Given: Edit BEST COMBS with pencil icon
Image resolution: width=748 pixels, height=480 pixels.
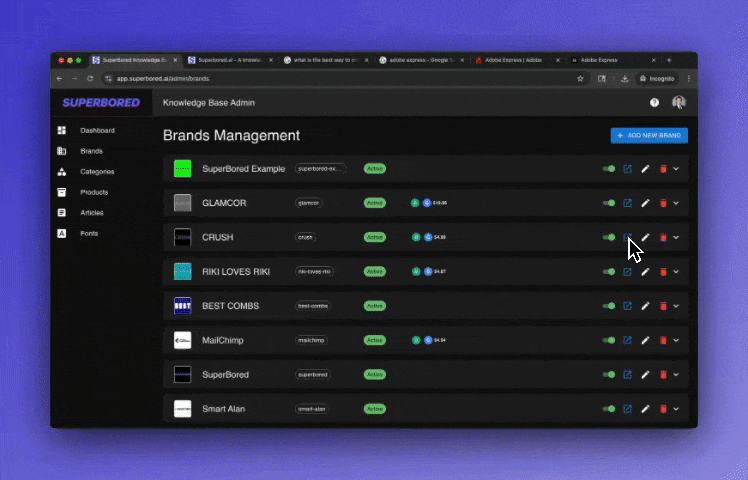Looking at the screenshot, I should (x=645, y=306).
